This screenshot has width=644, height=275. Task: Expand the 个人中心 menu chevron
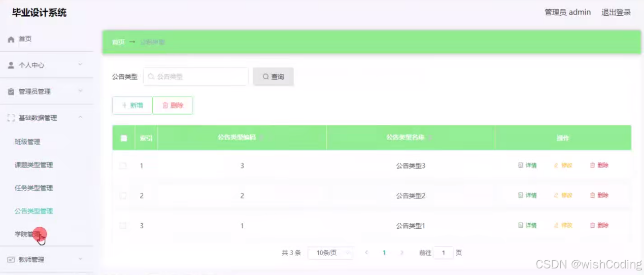coord(80,65)
